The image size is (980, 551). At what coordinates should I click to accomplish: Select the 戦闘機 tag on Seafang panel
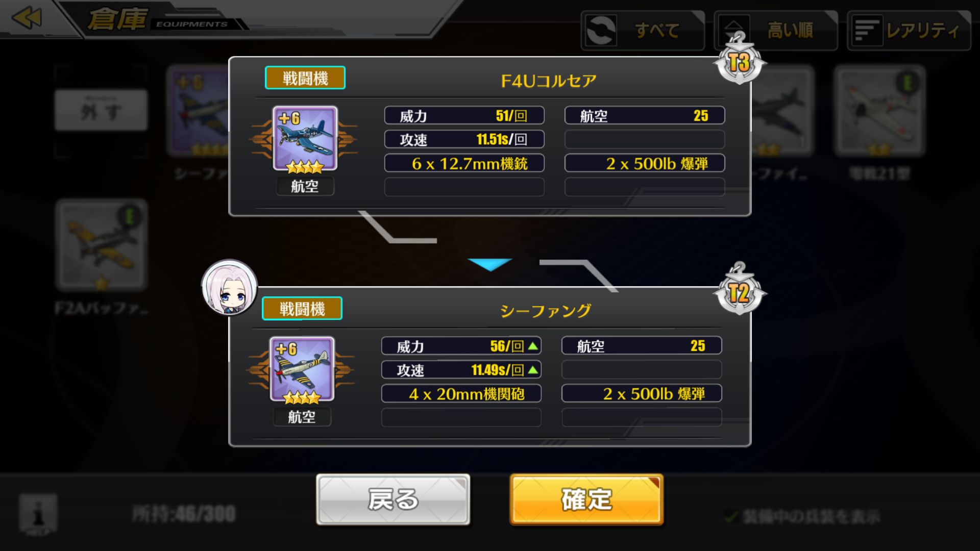click(302, 309)
